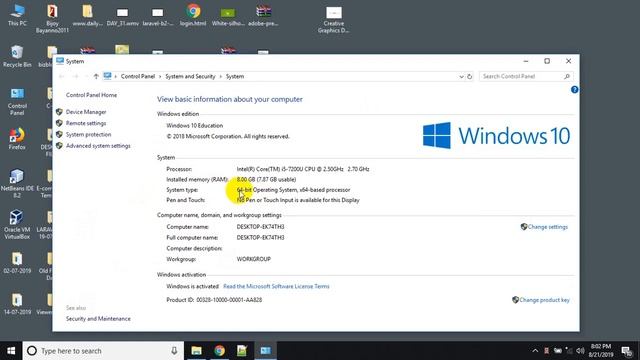Open Device Manager link

pyautogui.click(x=86, y=112)
